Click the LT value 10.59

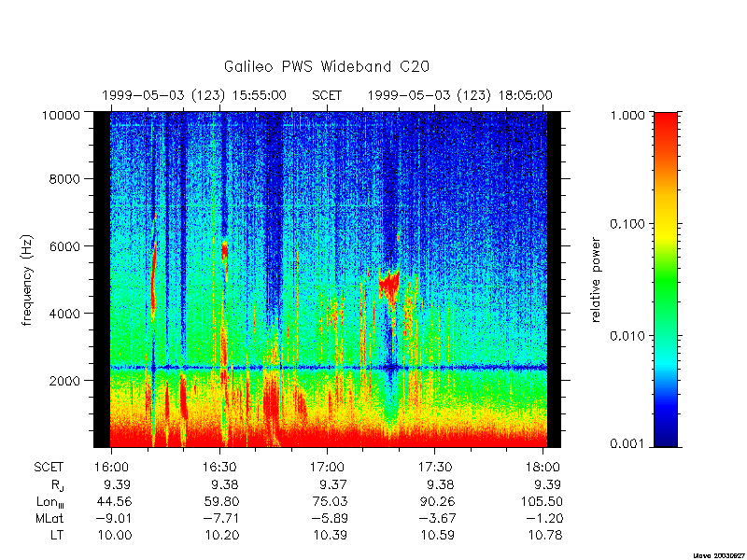(438, 535)
